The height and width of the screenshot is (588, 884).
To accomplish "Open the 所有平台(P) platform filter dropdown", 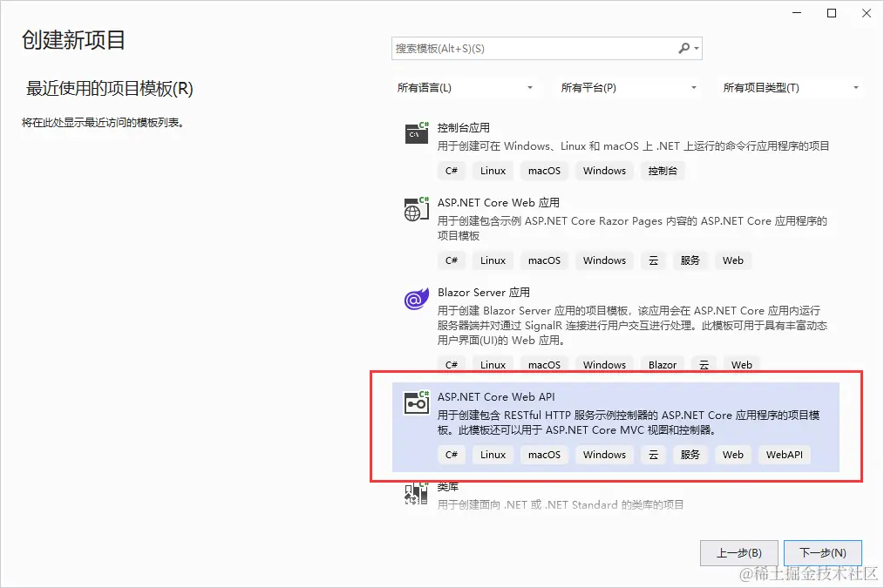I will 629,88.
